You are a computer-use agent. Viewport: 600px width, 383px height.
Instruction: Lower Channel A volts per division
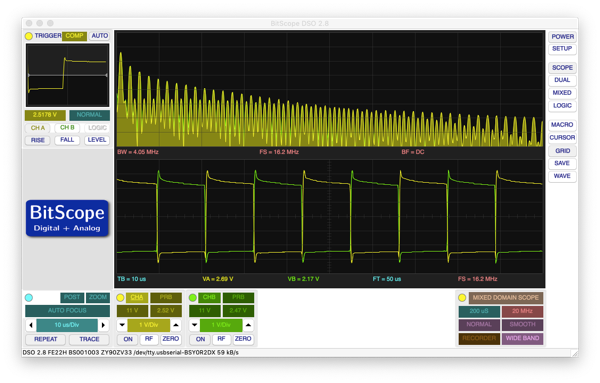(x=122, y=325)
